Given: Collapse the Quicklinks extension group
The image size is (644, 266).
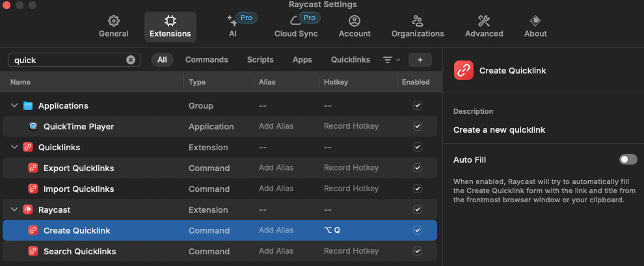Looking at the screenshot, I should (x=14, y=147).
